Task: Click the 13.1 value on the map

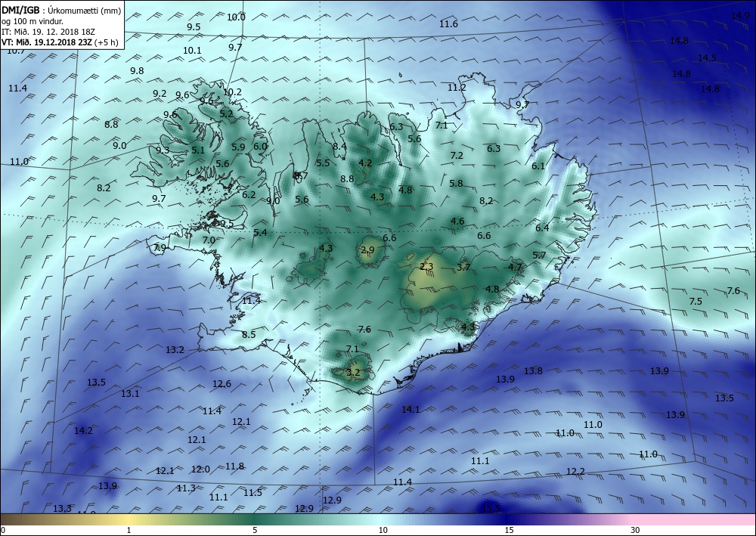Action: pyautogui.click(x=130, y=394)
